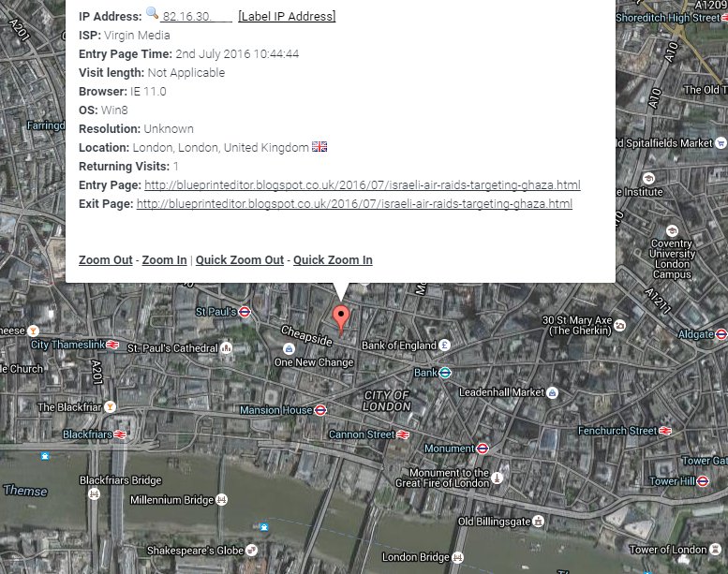Select Cannon Street rail icon
728x574 pixels.
point(403,434)
